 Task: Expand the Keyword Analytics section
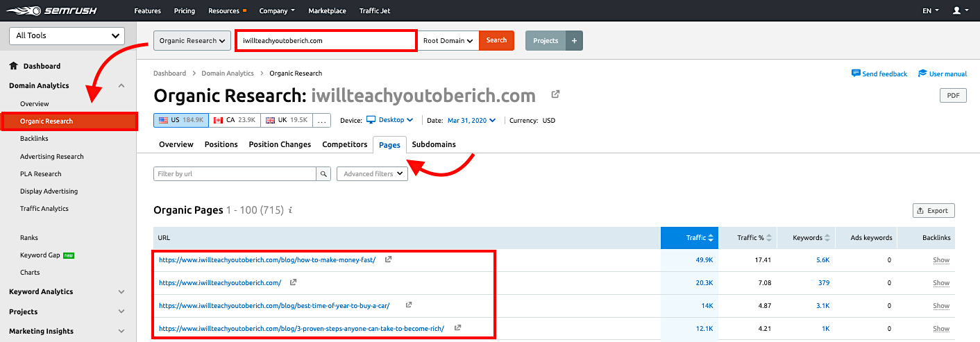click(x=121, y=292)
